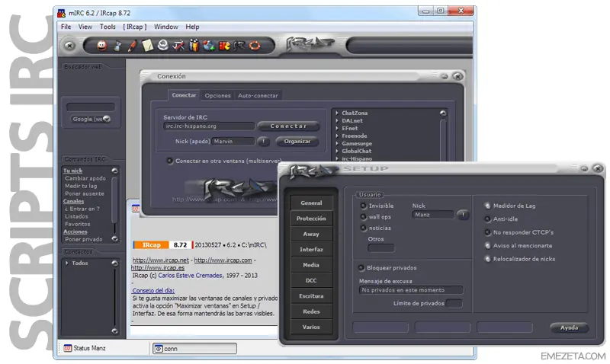Open the Interfaz setup section
Screen dimensions: 610x364
[x=311, y=250]
